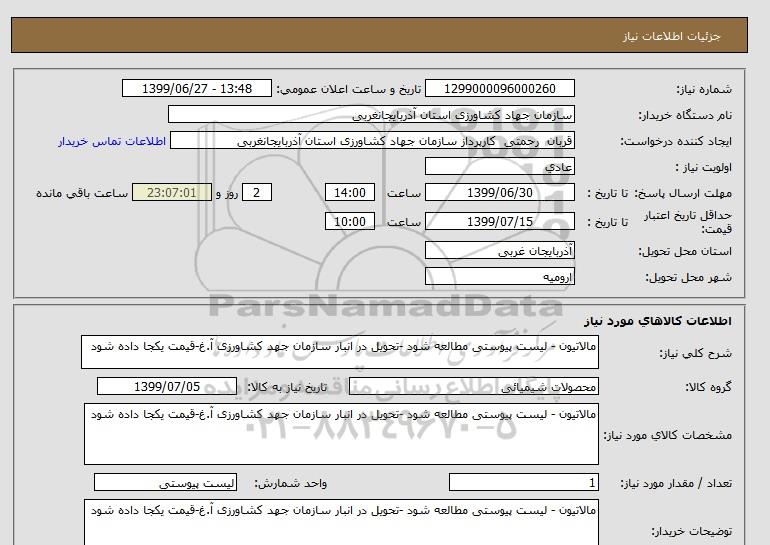Select the price validity time 10:00
This screenshot has width=770, height=545.
click(x=351, y=221)
